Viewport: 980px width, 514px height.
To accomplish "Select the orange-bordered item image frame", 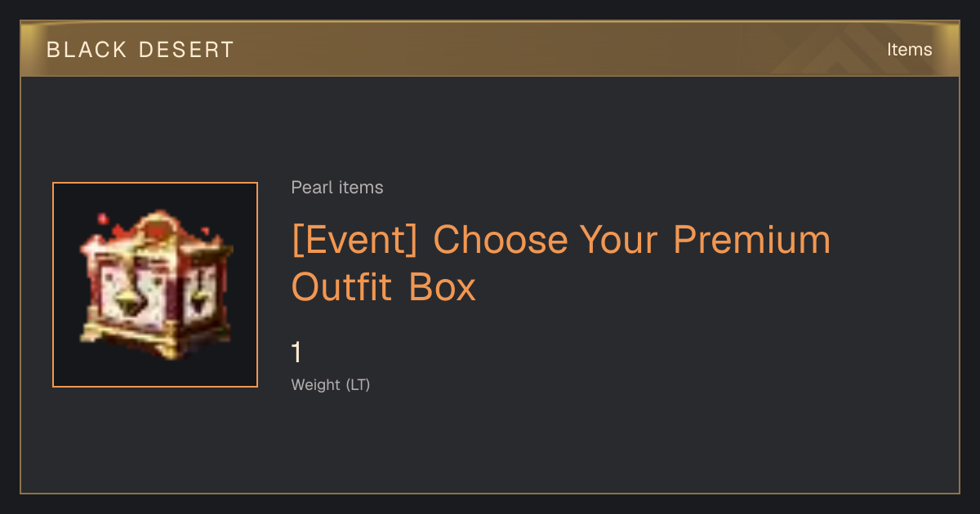I will (x=155, y=285).
